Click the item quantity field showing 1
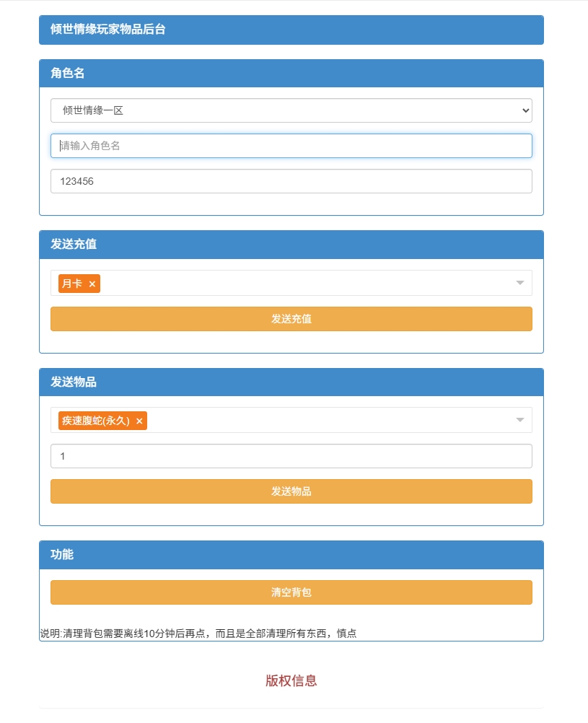This screenshot has height=723, width=588. tap(291, 456)
